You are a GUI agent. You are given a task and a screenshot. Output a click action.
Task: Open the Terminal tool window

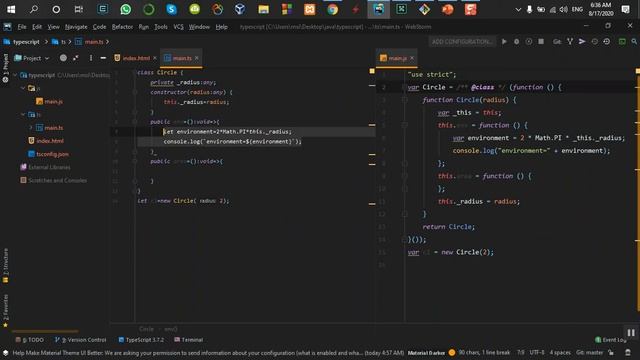tap(189, 340)
